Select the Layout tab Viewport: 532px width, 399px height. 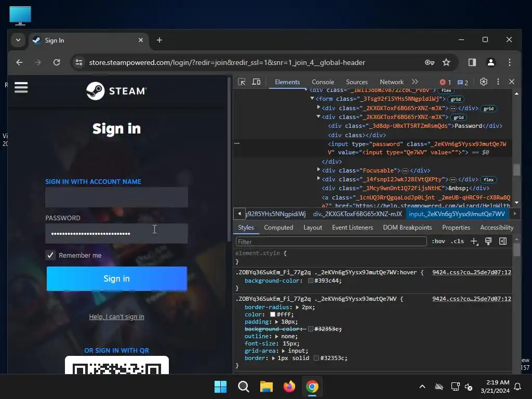[312, 228]
